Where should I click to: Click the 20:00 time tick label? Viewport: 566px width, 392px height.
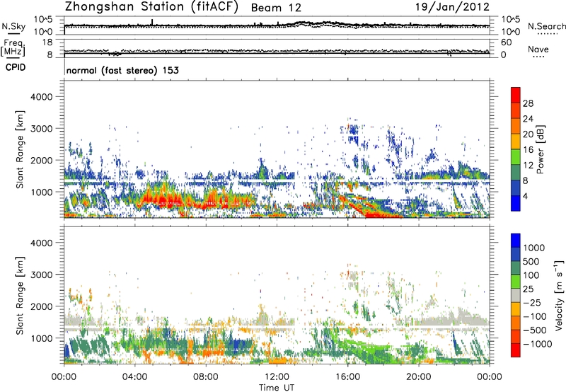coord(418,377)
